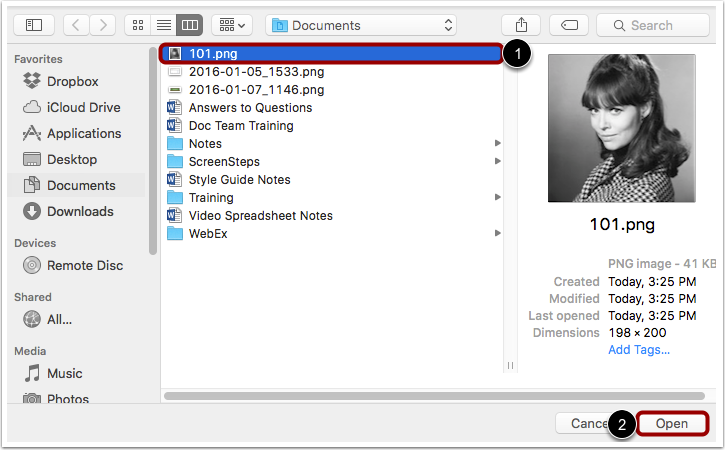
Task: Select Style Guide Notes document
Action: click(331, 179)
